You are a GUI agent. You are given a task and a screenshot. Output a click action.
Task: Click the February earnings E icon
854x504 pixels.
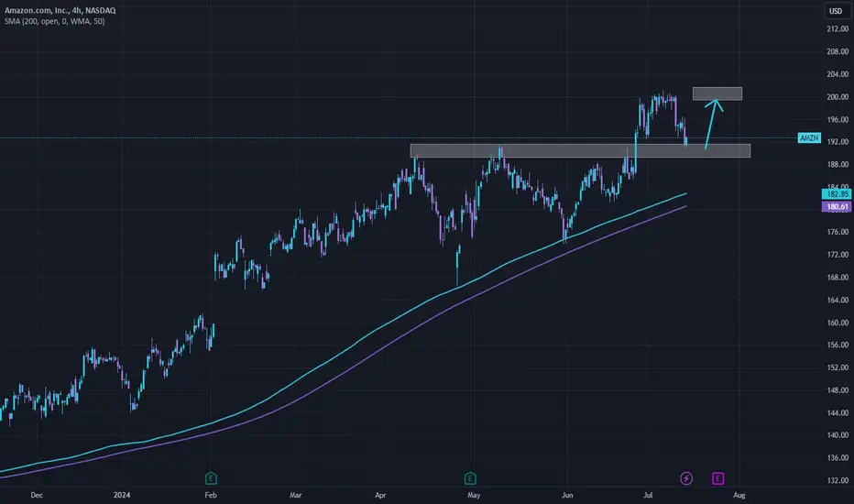pyautogui.click(x=211, y=478)
